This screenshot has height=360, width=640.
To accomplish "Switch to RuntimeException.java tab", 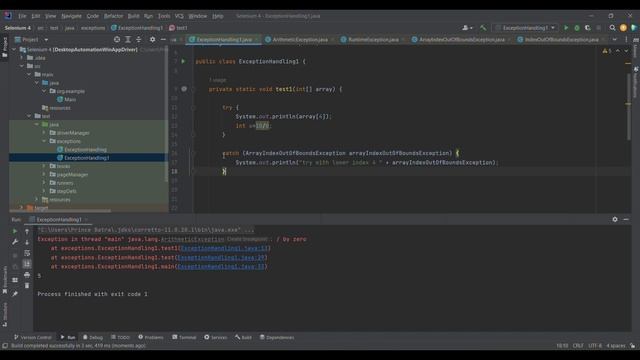I will click(x=373, y=40).
